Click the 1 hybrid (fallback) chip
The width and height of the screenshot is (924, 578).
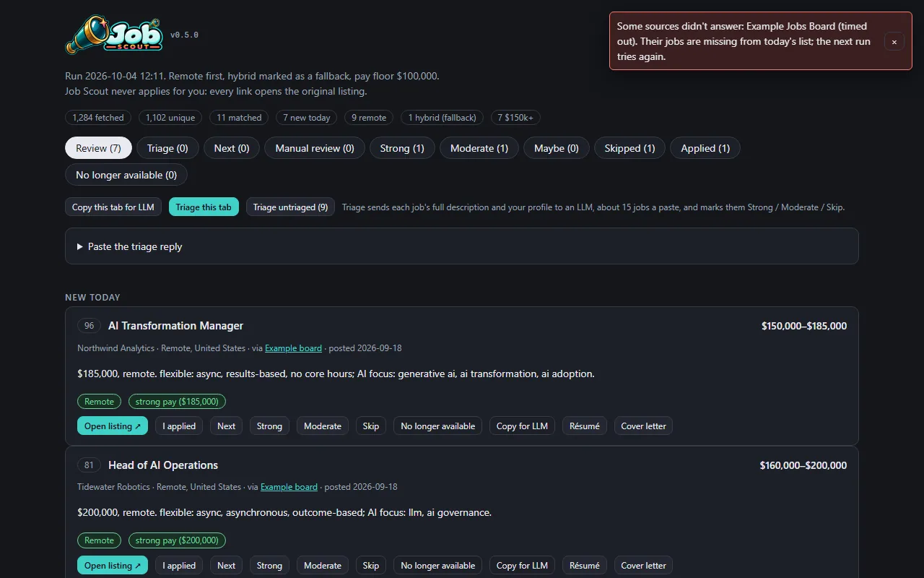(443, 118)
